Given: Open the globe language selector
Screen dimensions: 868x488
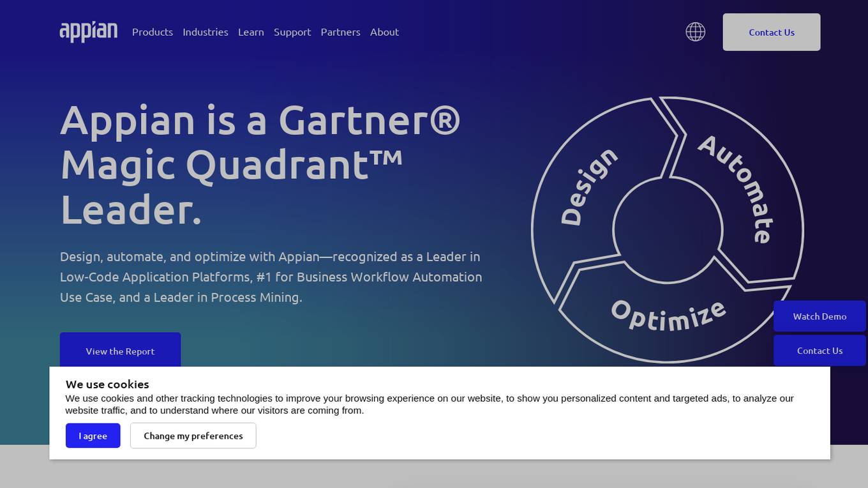Looking at the screenshot, I should [x=695, y=32].
